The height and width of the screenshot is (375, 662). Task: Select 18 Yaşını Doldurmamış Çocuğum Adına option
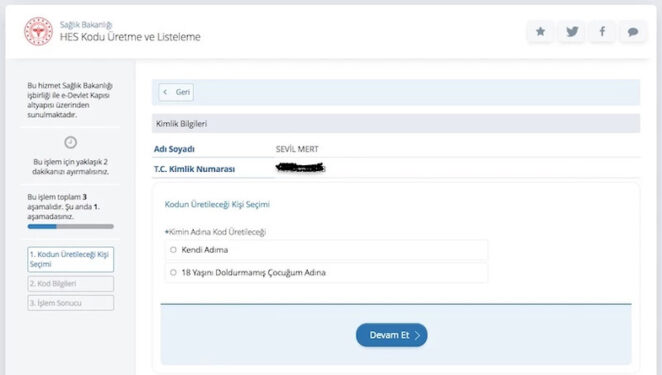coord(173,272)
